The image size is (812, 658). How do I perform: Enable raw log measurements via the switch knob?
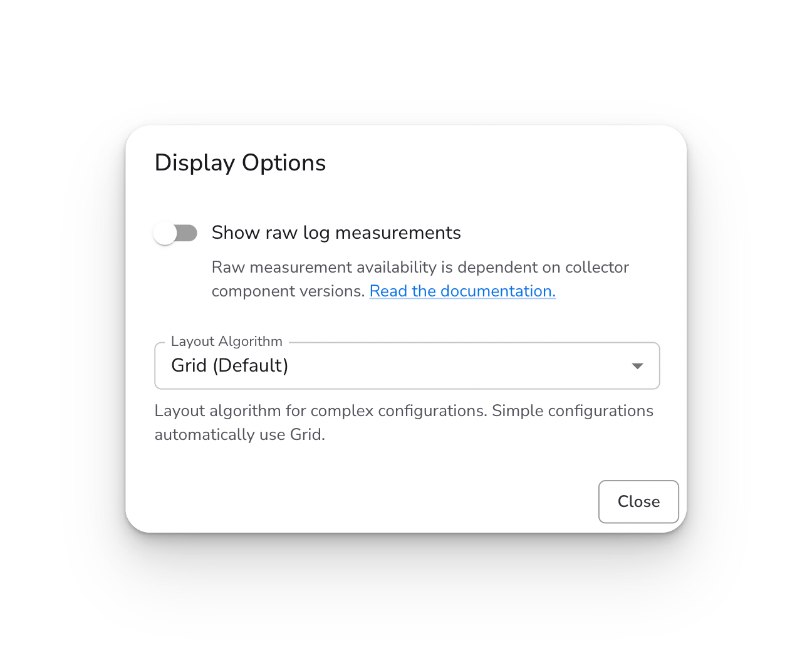(x=165, y=233)
